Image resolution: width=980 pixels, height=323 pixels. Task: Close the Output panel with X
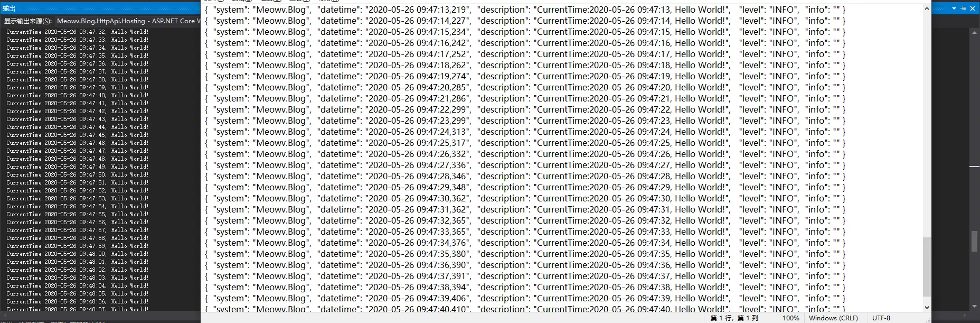(x=973, y=8)
